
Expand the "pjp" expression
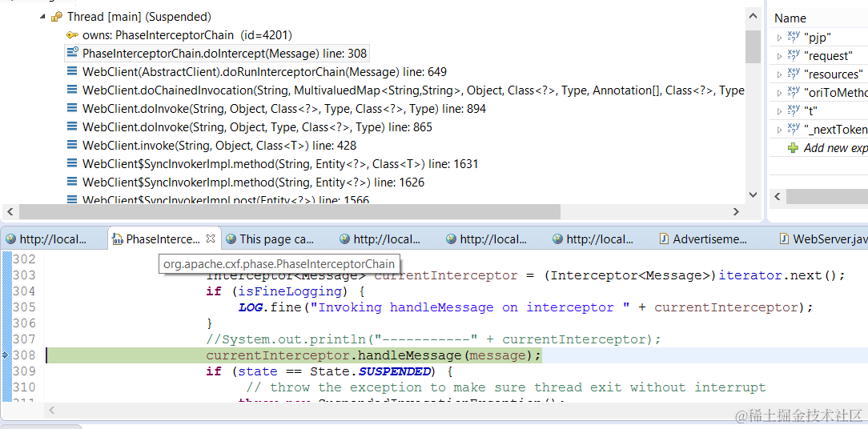click(779, 38)
